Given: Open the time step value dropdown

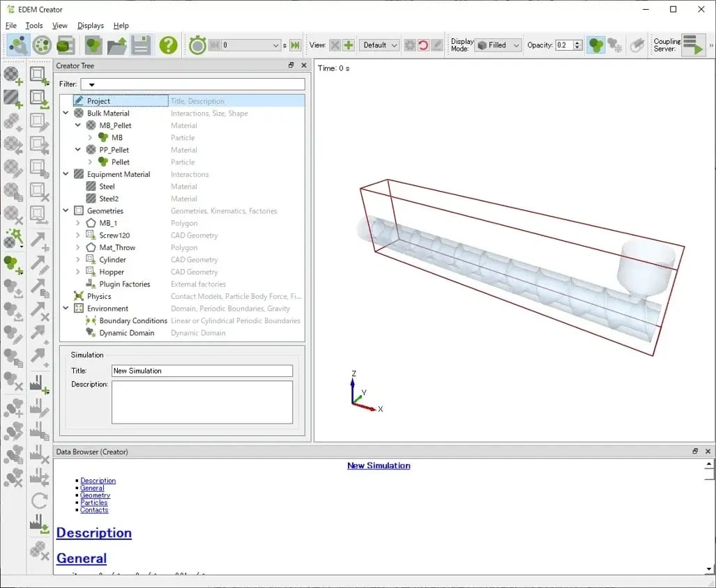Looking at the screenshot, I should click(275, 45).
